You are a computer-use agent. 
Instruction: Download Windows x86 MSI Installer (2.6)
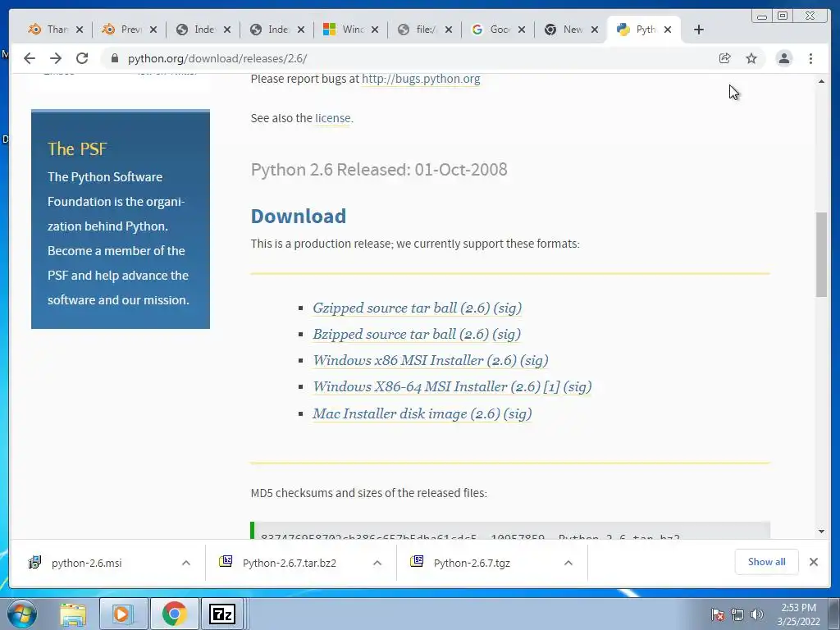(414, 361)
